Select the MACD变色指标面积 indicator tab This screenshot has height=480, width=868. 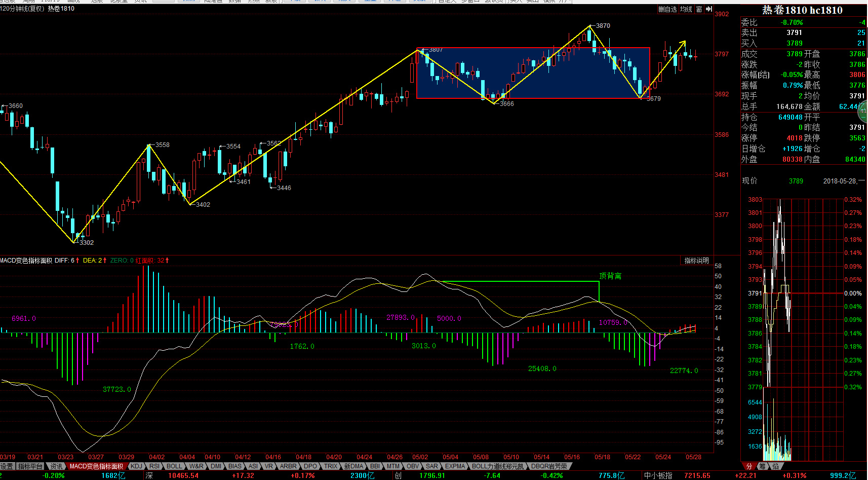pyautogui.click(x=96, y=466)
